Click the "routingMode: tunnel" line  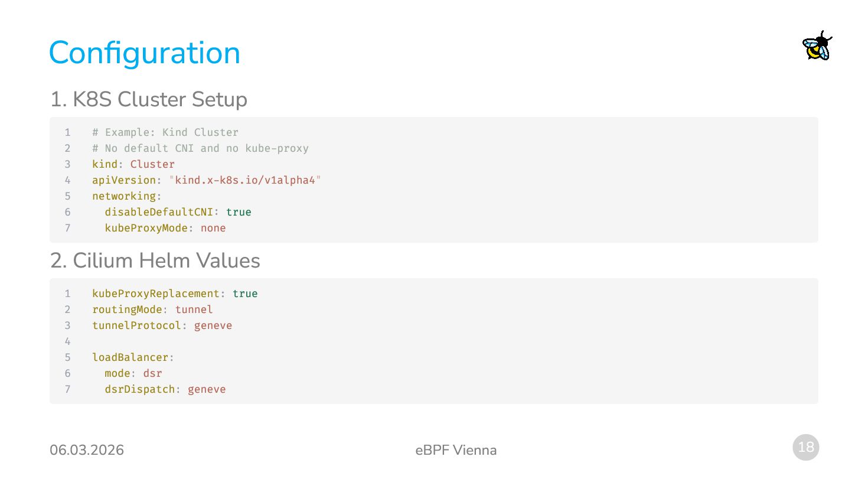pos(152,309)
